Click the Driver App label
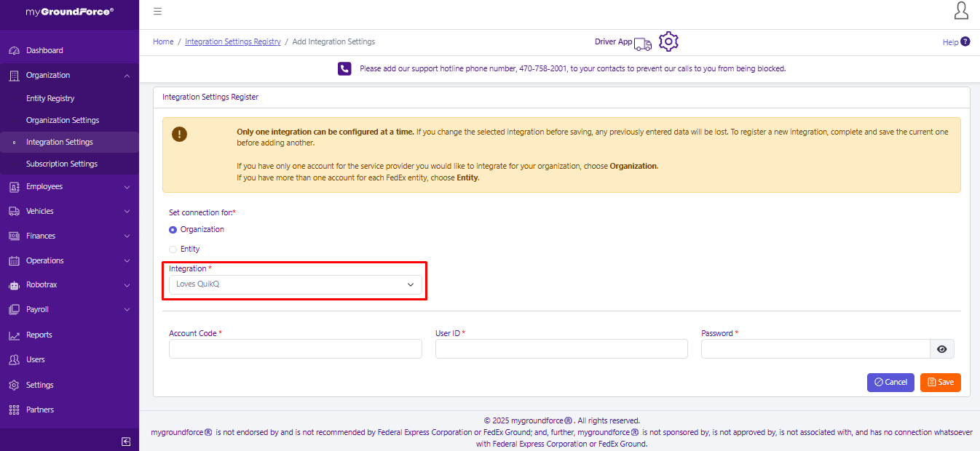980x451 pixels. point(613,42)
